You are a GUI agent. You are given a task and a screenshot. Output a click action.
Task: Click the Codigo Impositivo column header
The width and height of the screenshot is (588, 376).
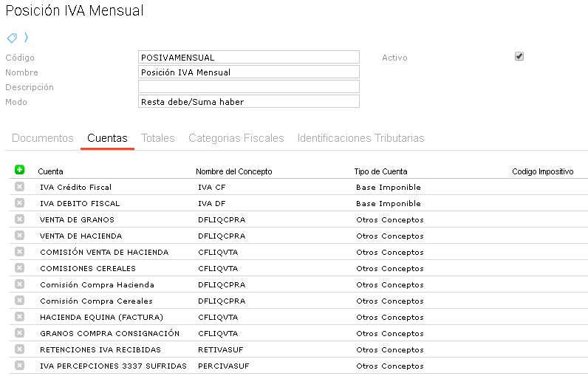(x=543, y=171)
